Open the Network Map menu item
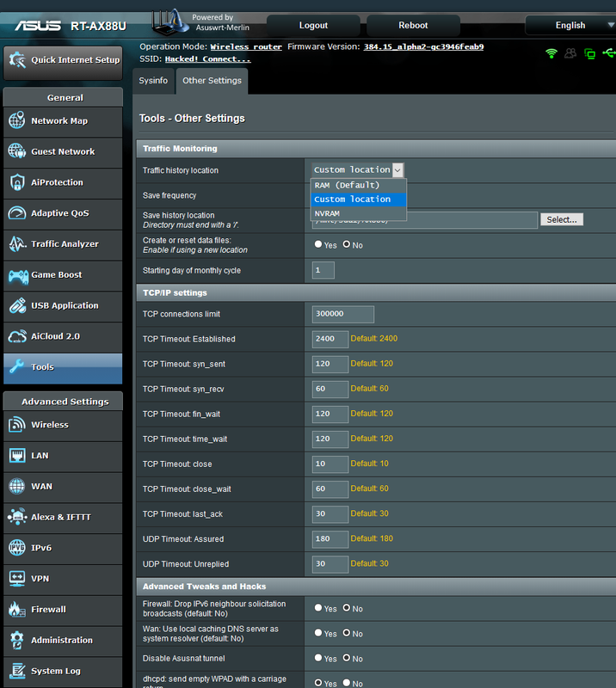Viewport: 616px width, 688px height. point(63,121)
